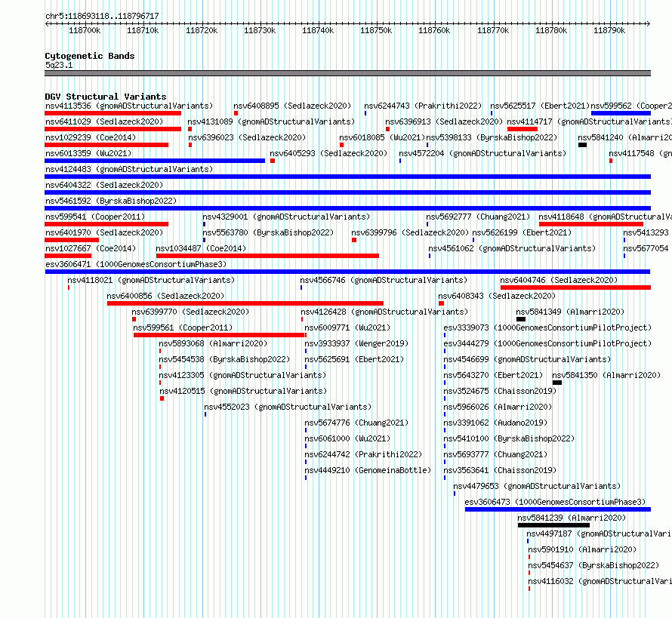Screen dimensions: 672x618
Task: Select nsv5893068 (Almarri2020) label
Action: click(213, 343)
